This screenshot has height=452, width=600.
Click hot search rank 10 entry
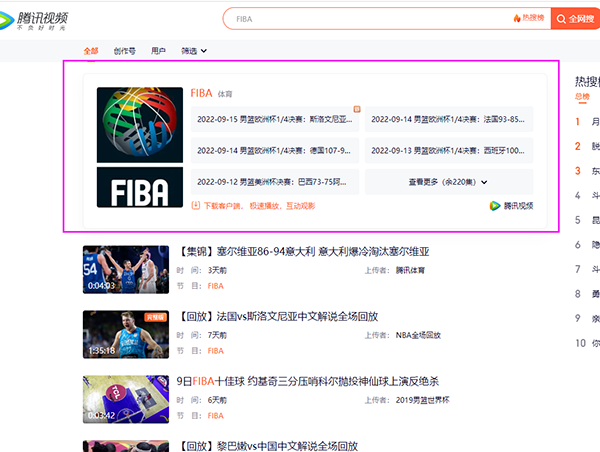point(587,343)
